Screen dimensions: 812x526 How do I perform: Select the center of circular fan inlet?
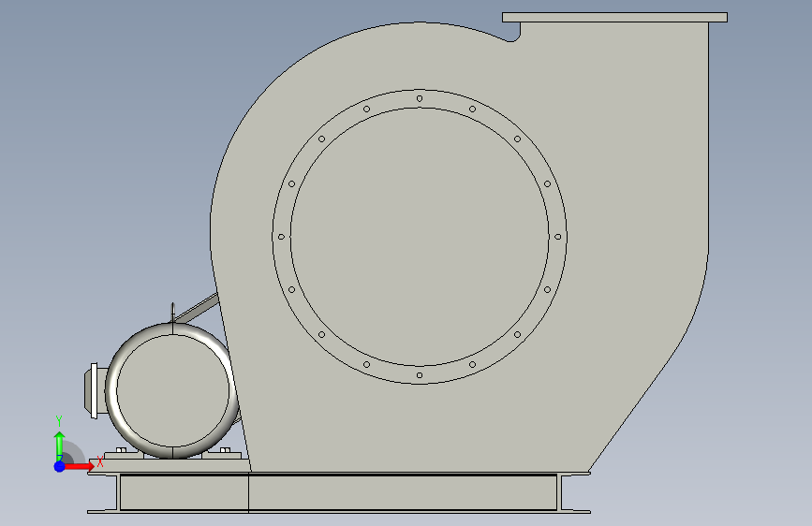pos(420,237)
